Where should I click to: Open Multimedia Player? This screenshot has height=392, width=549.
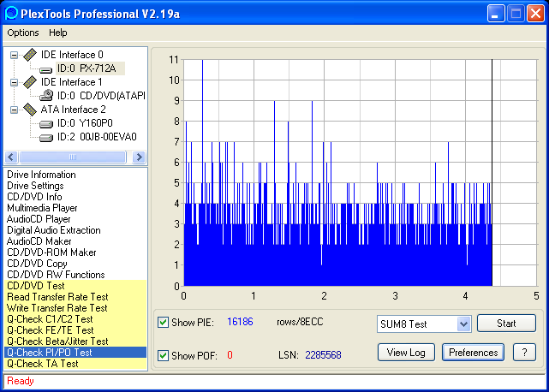pyautogui.click(x=42, y=208)
